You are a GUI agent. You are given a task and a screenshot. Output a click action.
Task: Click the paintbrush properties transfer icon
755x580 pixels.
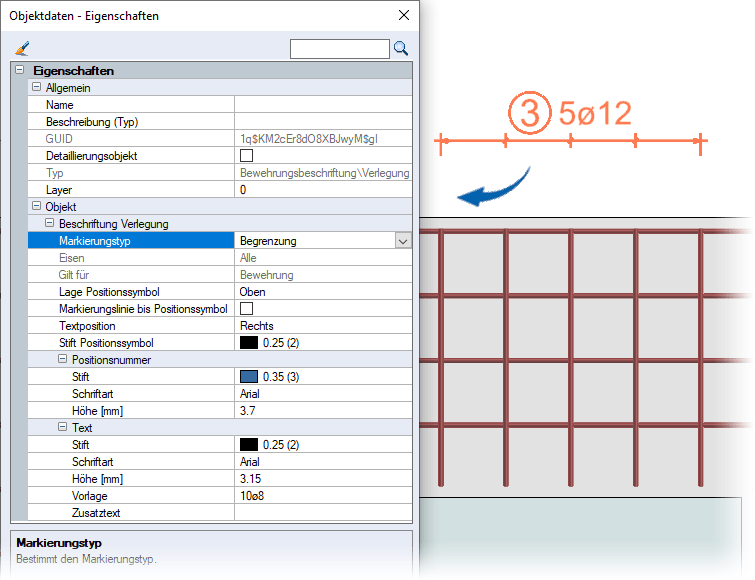coord(23,47)
